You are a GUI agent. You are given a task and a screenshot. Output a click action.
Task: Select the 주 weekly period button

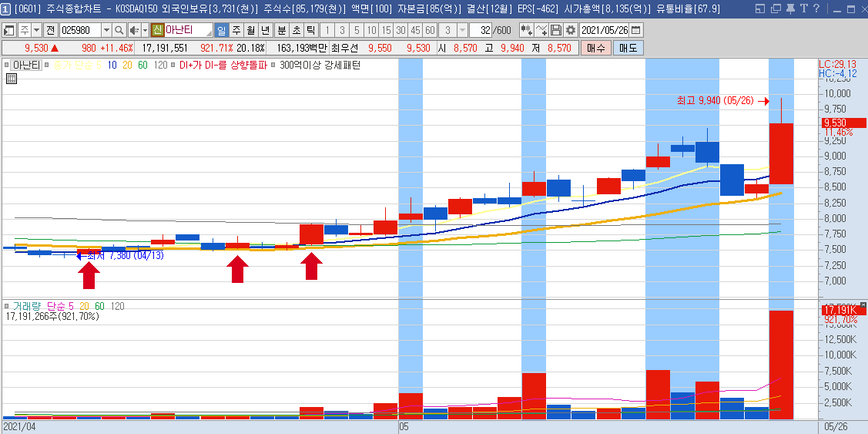pyautogui.click(x=236, y=31)
